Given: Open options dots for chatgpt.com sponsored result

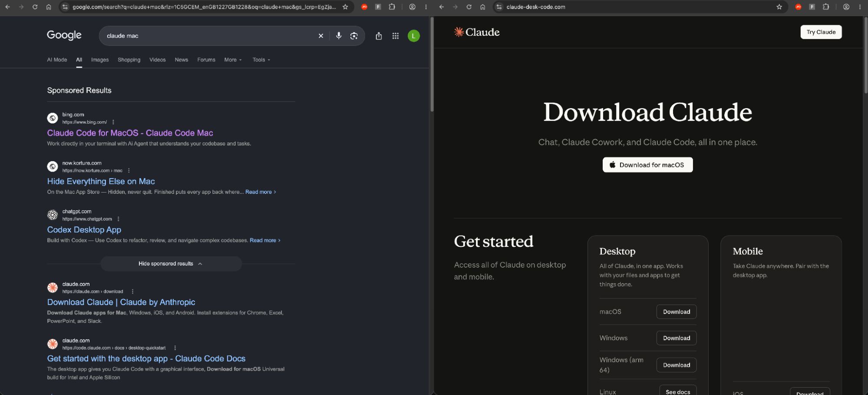Looking at the screenshot, I should [x=119, y=219].
